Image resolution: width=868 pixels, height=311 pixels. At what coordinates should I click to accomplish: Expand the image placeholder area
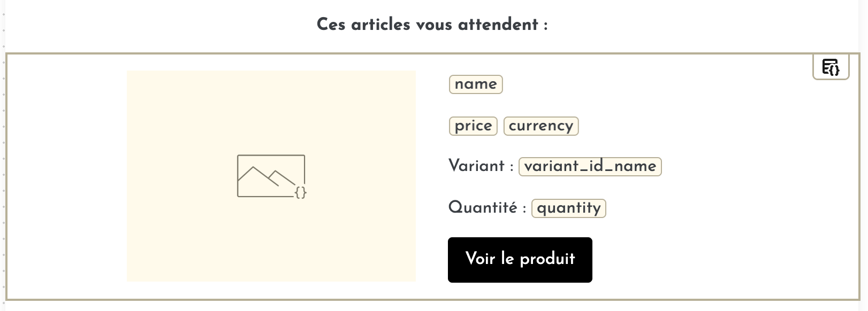(x=271, y=176)
